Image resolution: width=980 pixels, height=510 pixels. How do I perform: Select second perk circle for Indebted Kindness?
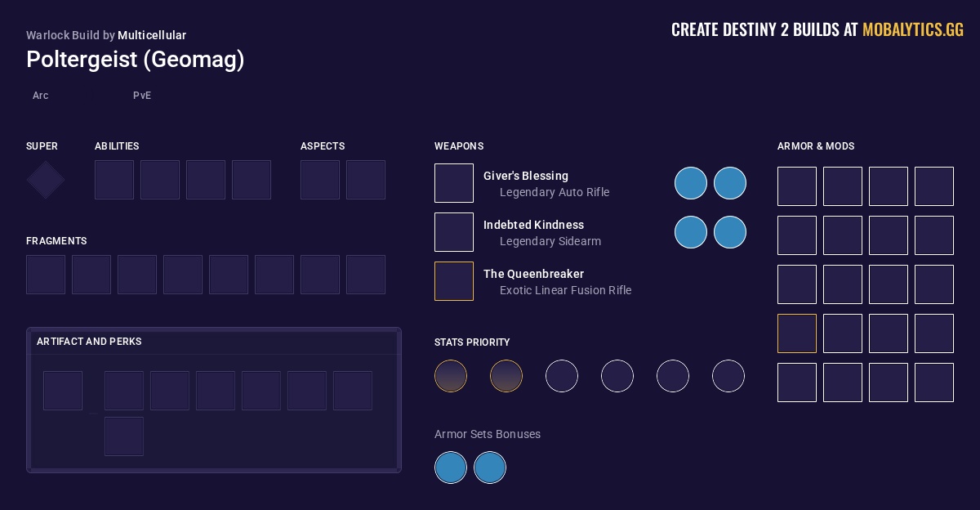coord(730,232)
